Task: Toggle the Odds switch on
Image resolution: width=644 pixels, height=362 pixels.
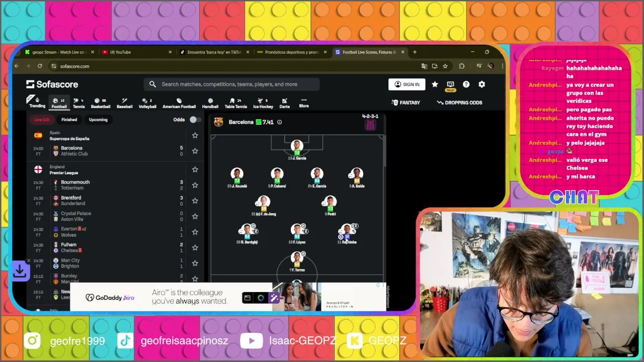Action: tap(195, 120)
